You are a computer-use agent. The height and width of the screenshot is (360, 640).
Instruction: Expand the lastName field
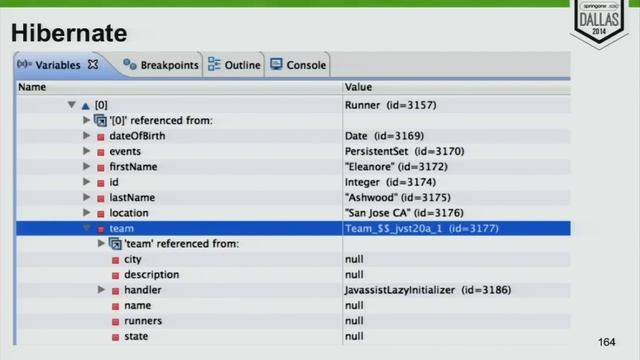pyautogui.click(x=86, y=197)
